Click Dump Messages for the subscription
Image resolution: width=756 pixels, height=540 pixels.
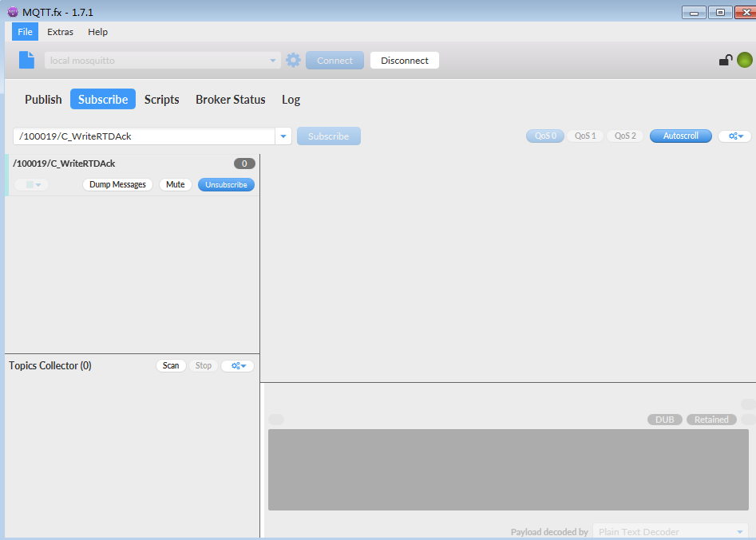pos(117,184)
